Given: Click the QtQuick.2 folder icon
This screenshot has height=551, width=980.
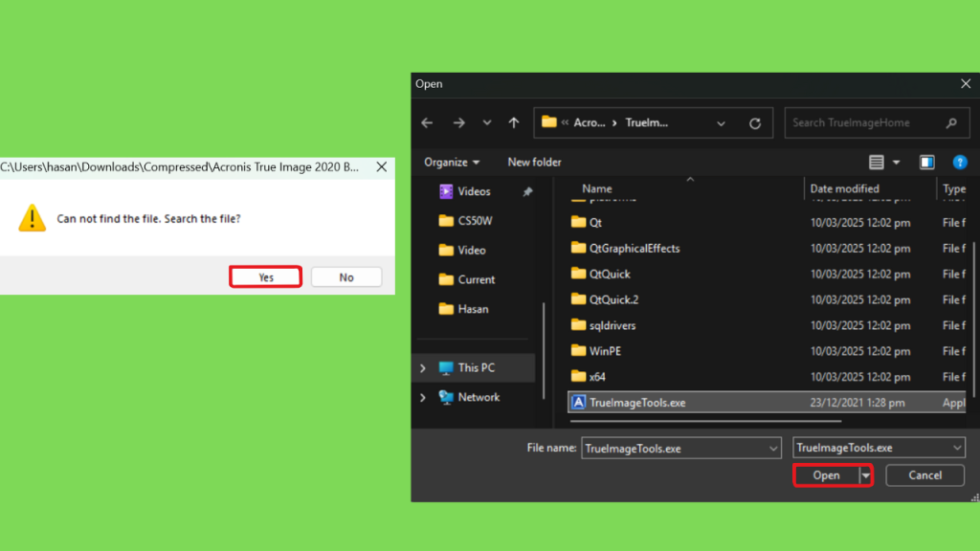Looking at the screenshot, I should (579, 298).
